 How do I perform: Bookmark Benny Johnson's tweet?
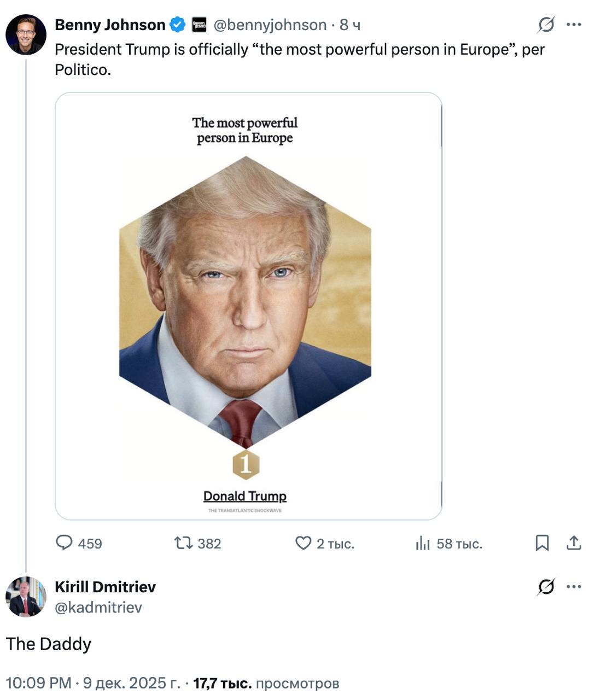tap(542, 543)
